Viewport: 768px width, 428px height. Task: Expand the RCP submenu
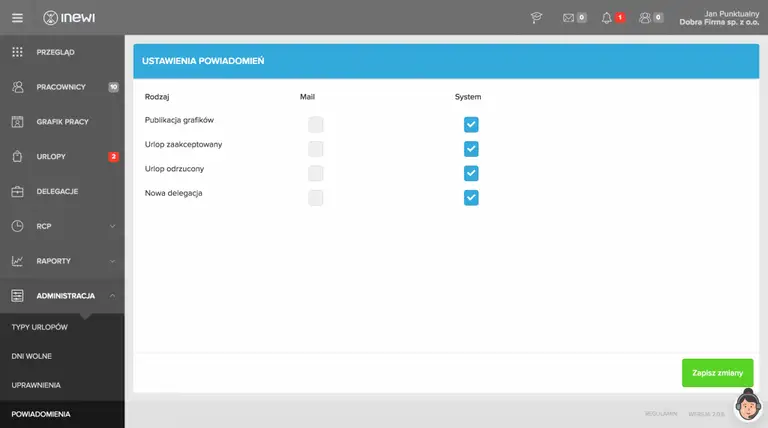pyautogui.click(x=113, y=226)
